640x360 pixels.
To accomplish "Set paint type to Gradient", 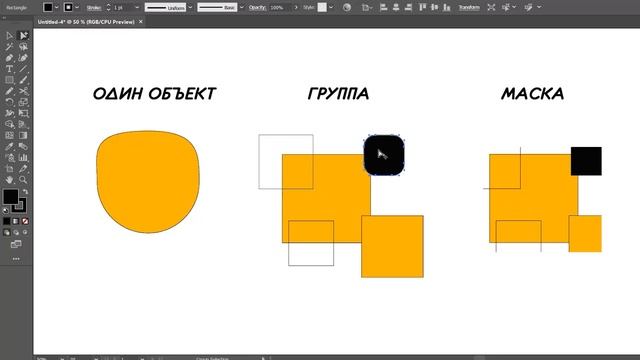I will coord(16,221).
